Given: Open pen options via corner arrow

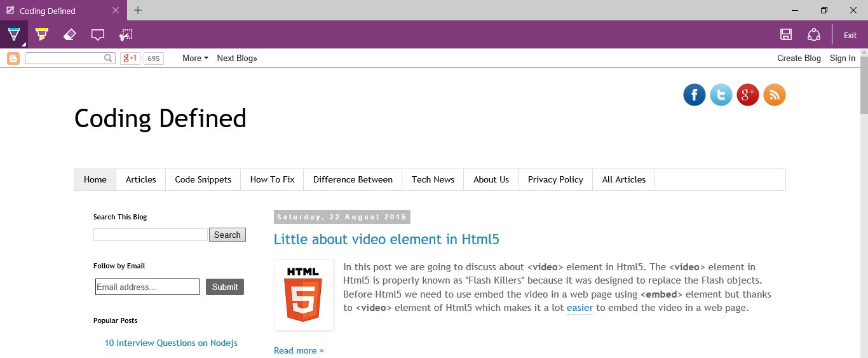Looking at the screenshot, I should (24, 45).
